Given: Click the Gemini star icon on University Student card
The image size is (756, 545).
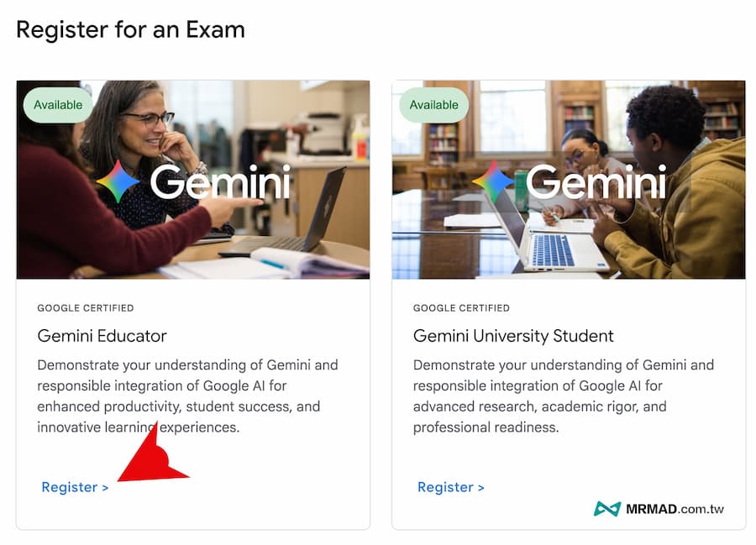Looking at the screenshot, I should click(493, 182).
